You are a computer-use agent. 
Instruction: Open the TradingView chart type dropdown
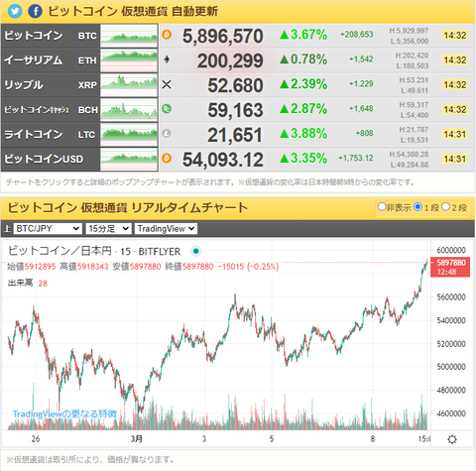click(x=166, y=228)
